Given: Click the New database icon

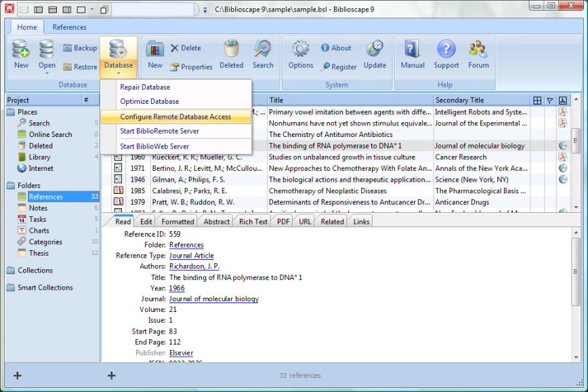Looking at the screenshot, I should [21, 54].
